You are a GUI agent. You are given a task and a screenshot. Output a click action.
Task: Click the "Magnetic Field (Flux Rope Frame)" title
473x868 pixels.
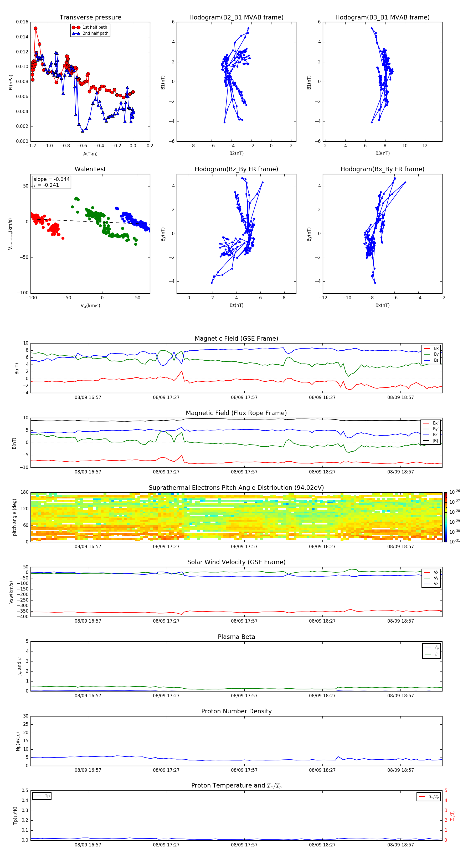pyautogui.click(x=236, y=413)
